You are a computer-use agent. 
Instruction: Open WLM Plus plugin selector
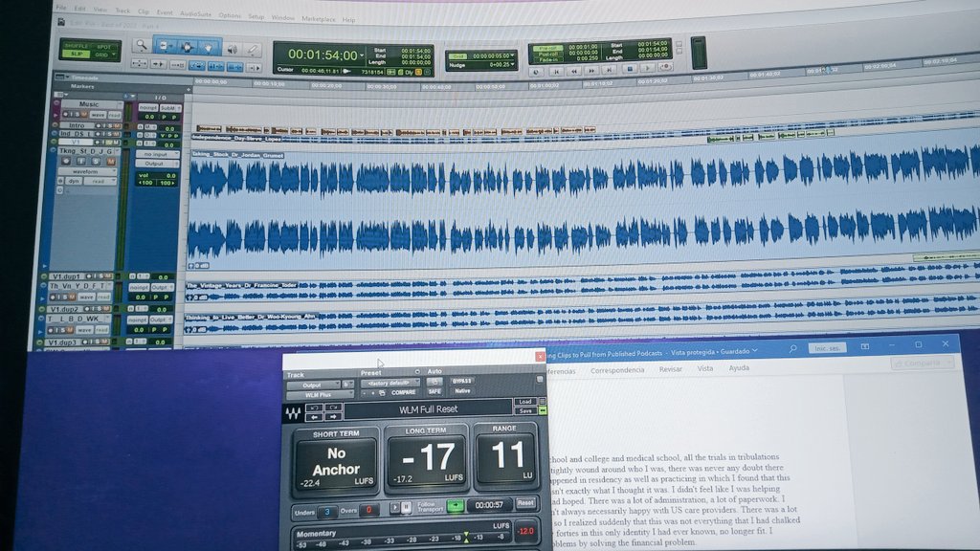pyautogui.click(x=319, y=395)
